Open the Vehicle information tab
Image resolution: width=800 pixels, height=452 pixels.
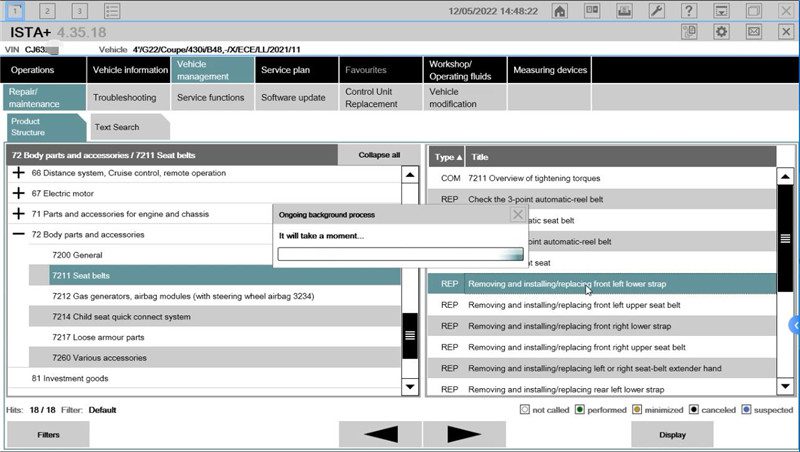[x=129, y=70]
